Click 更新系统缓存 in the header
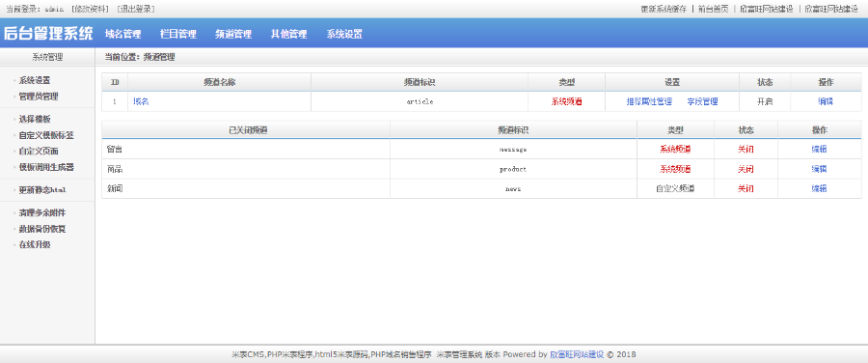This screenshot has height=363, width=868. [664, 9]
